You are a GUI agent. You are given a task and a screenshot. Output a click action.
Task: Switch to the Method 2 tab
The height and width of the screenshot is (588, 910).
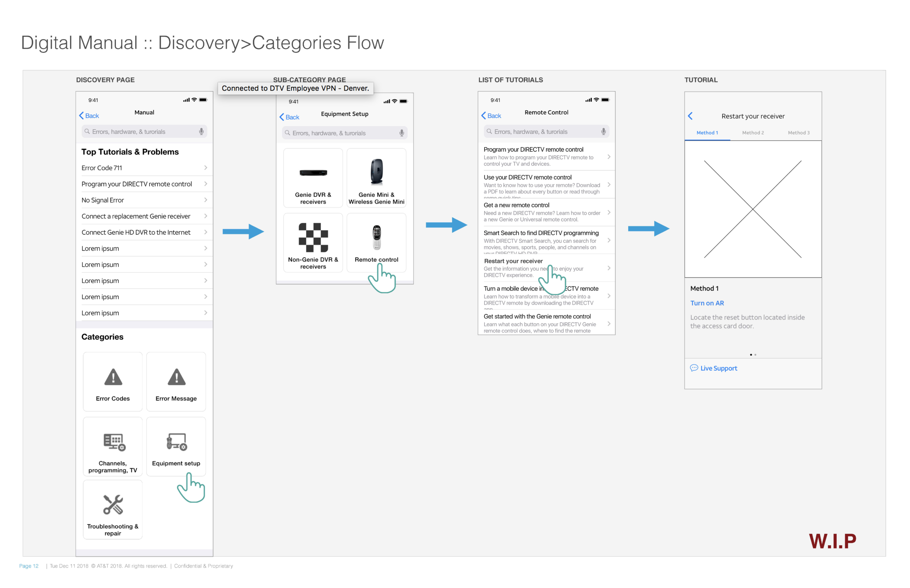[753, 133]
